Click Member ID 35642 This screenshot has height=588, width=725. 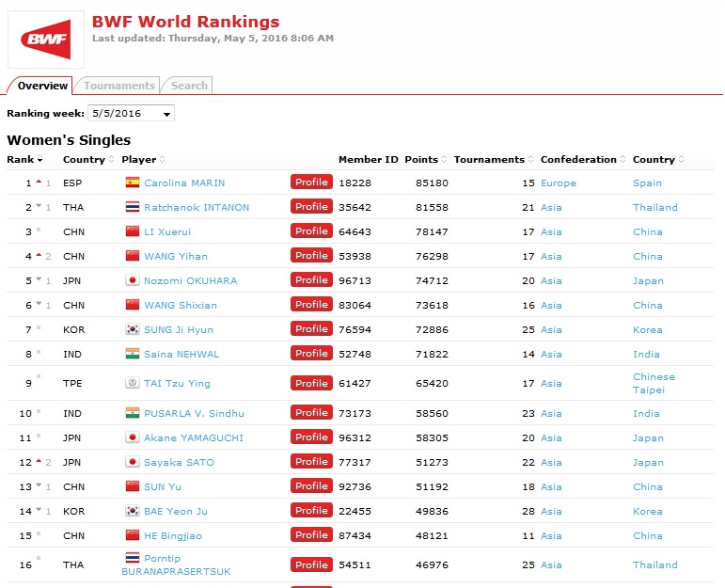[355, 207]
